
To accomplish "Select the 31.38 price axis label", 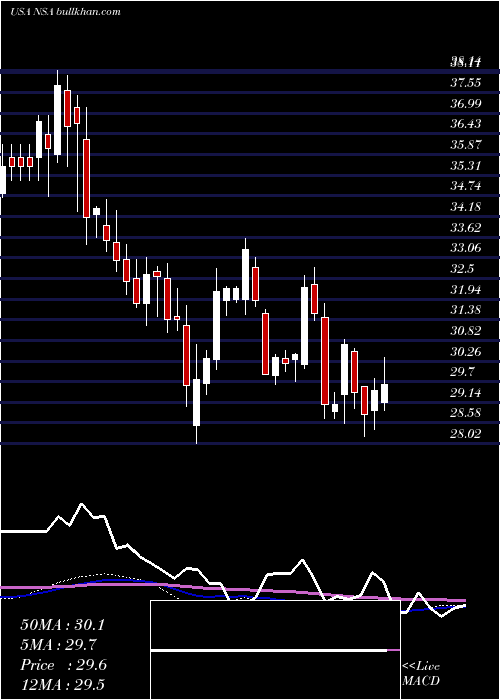I will click(x=465, y=310).
